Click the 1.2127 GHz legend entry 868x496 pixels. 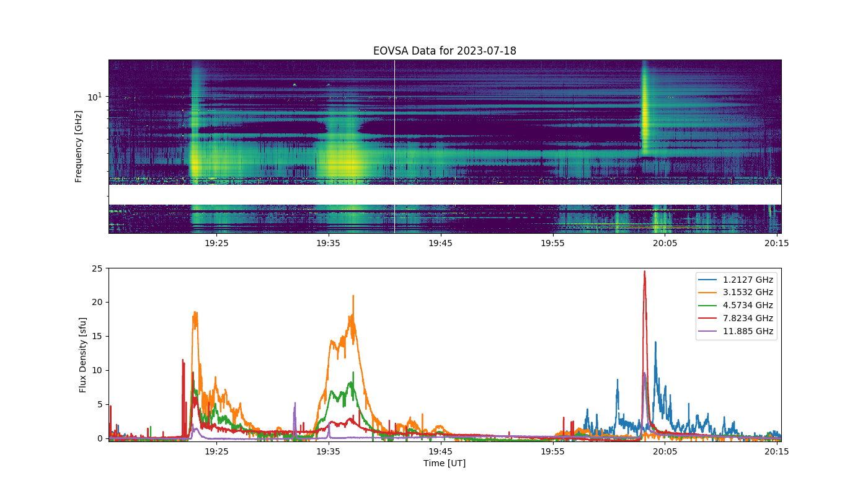pos(737,280)
